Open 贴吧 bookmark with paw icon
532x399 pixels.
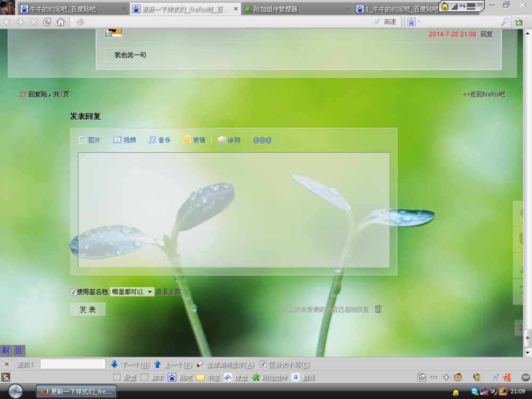tap(180, 377)
